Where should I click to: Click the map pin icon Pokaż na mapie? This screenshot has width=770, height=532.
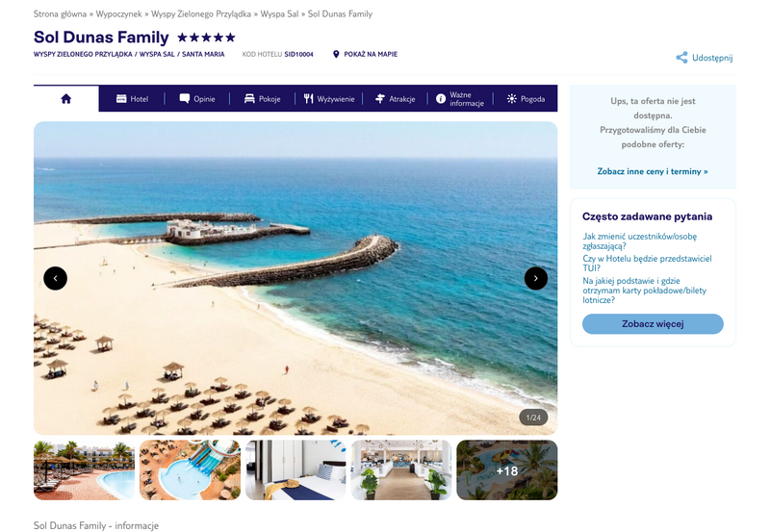[x=336, y=54]
